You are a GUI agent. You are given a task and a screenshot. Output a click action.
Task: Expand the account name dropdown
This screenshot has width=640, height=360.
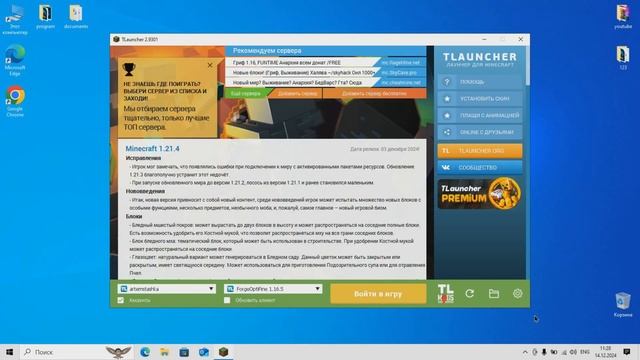(x=211, y=289)
